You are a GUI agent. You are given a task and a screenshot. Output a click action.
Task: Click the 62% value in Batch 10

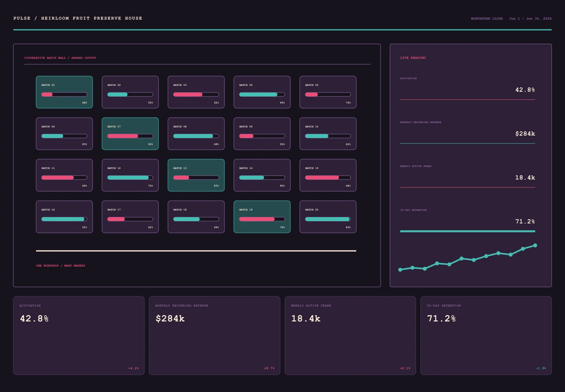pos(348,144)
